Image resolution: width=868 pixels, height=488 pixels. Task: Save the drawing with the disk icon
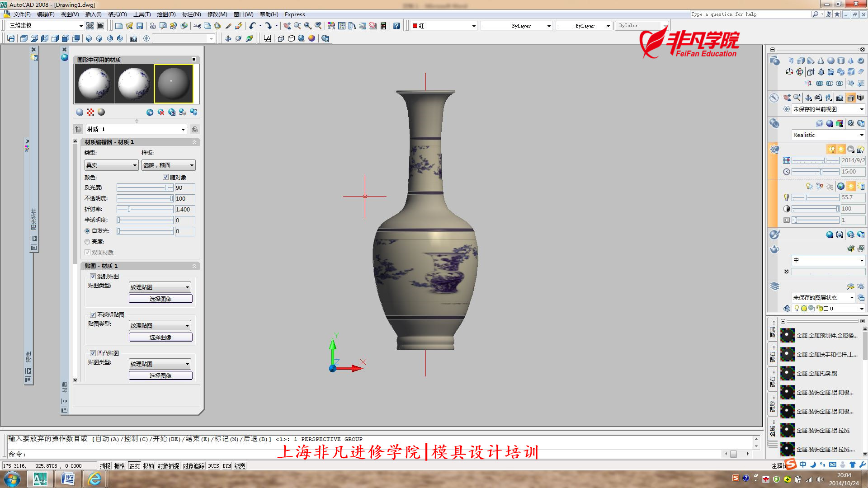pyautogui.click(x=140, y=26)
